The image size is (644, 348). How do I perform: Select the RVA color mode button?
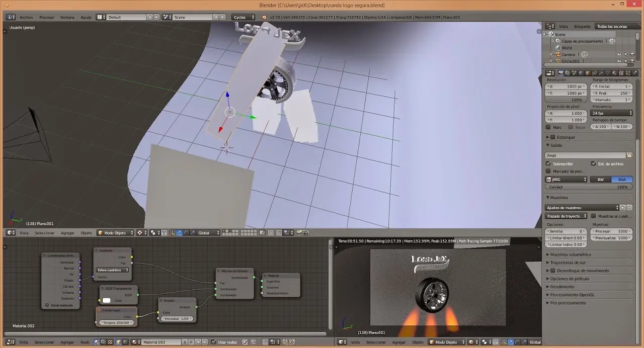click(622, 180)
